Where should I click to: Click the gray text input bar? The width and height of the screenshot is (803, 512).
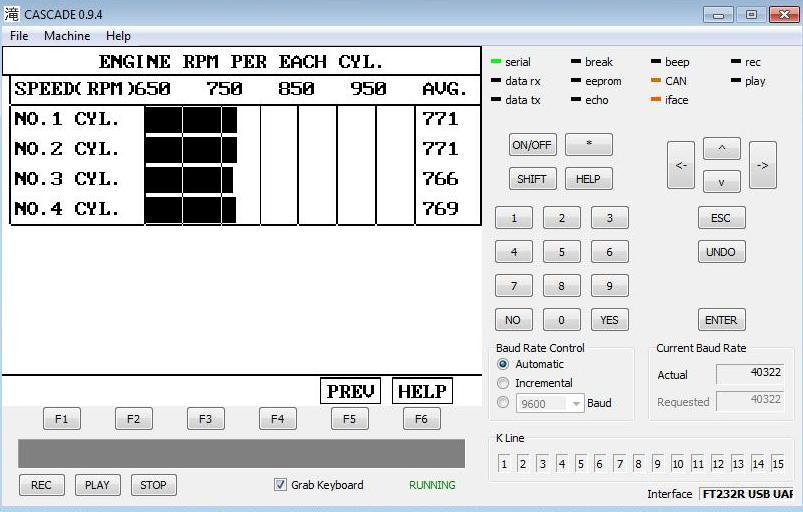(x=241, y=453)
